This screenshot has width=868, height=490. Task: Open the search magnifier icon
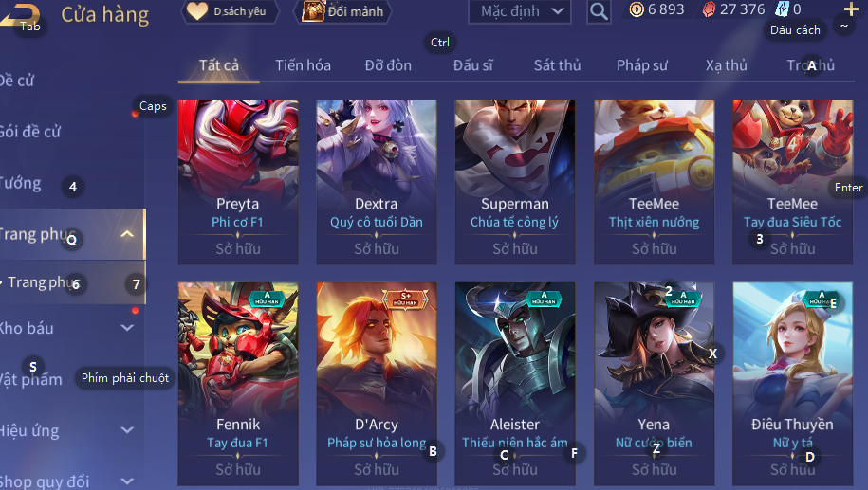[599, 11]
